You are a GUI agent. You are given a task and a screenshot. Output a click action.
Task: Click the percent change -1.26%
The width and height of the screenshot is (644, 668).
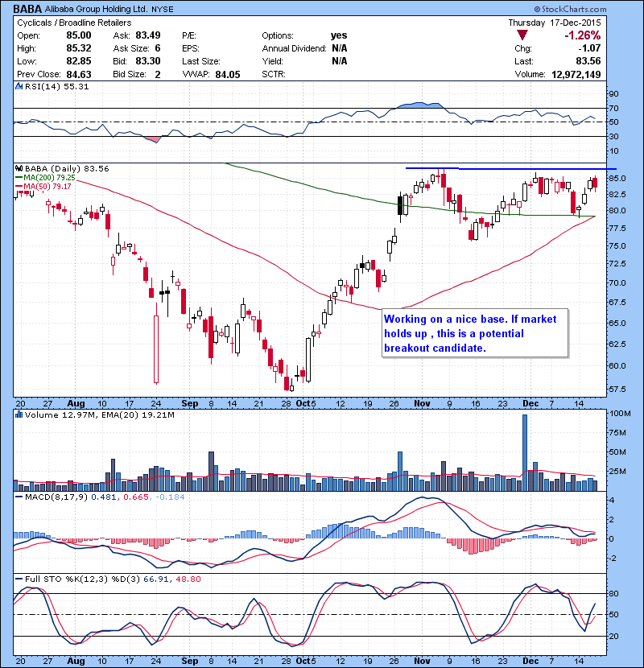(582, 35)
